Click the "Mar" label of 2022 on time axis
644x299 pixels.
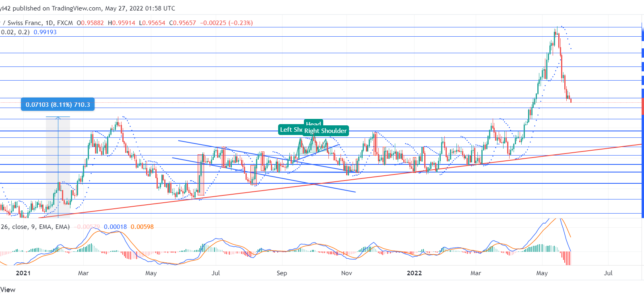coord(476,273)
